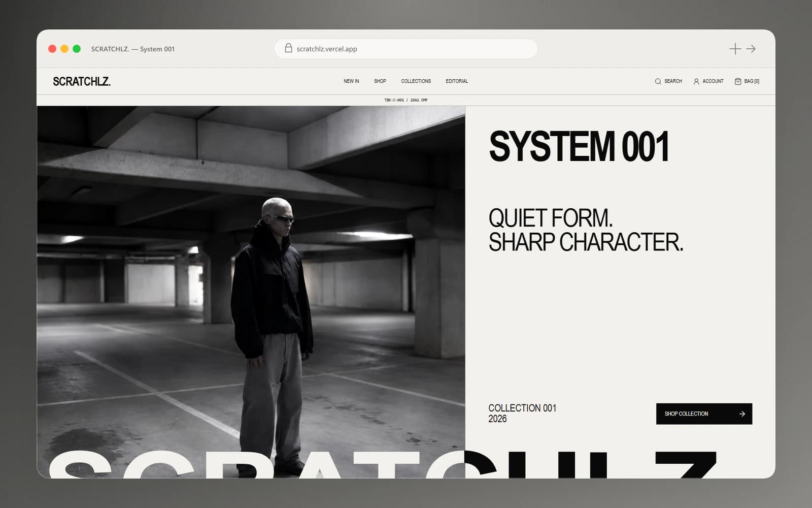Open the NEW IN menu item

click(x=351, y=81)
